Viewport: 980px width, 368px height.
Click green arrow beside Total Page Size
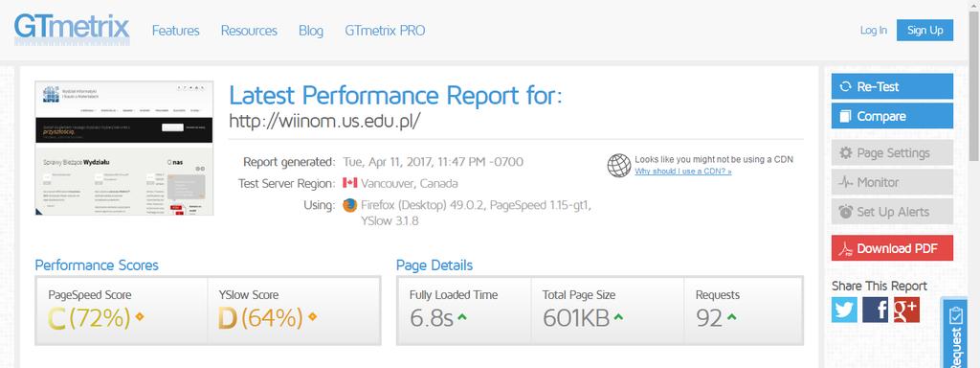(618, 317)
